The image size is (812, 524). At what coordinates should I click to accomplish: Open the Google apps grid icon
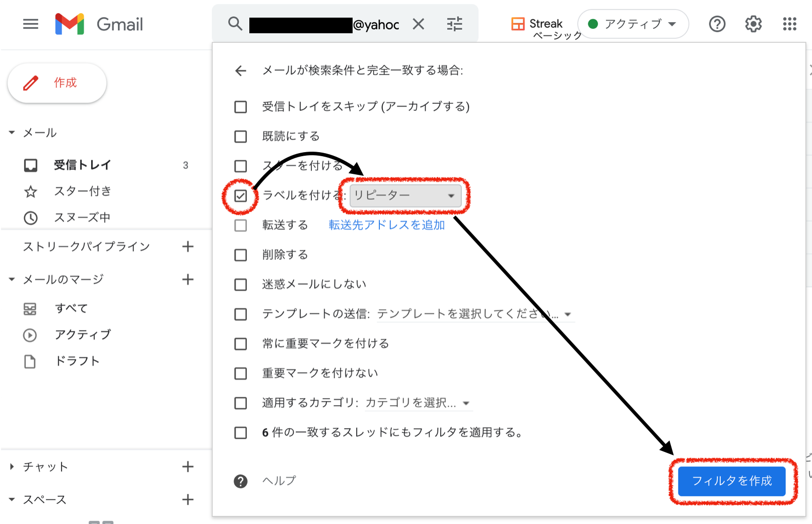pos(789,24)
